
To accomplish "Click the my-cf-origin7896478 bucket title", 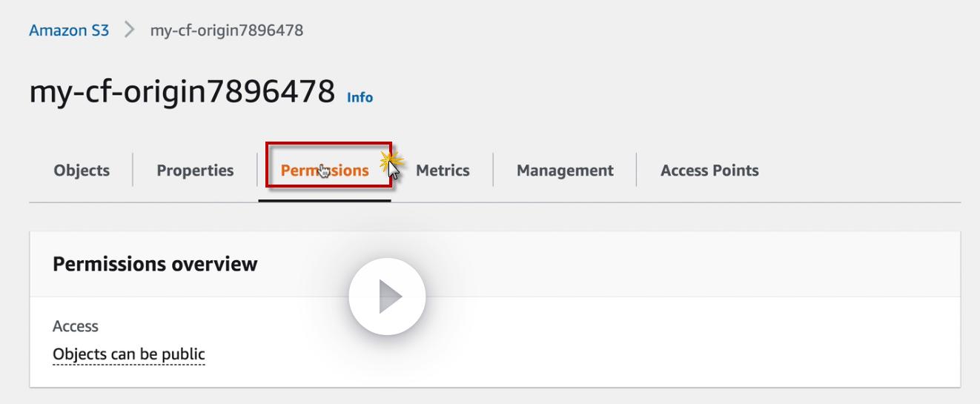I will coord(182,92).
